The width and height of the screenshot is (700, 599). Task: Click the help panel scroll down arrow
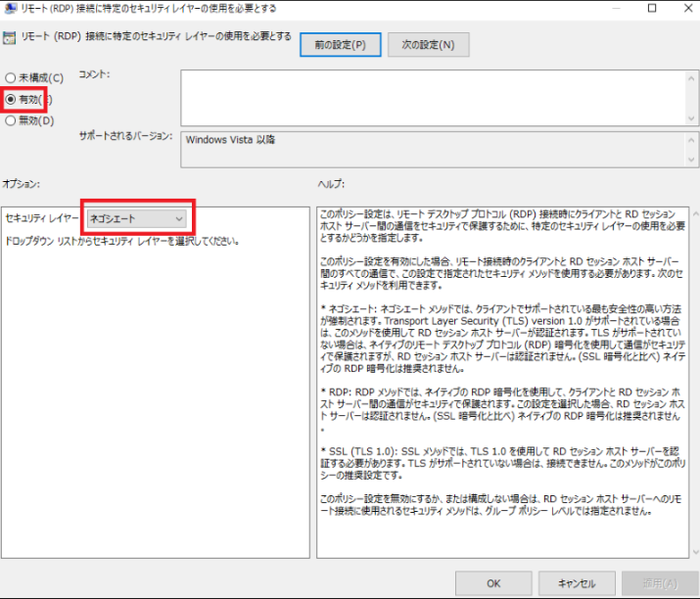(695, 552)
